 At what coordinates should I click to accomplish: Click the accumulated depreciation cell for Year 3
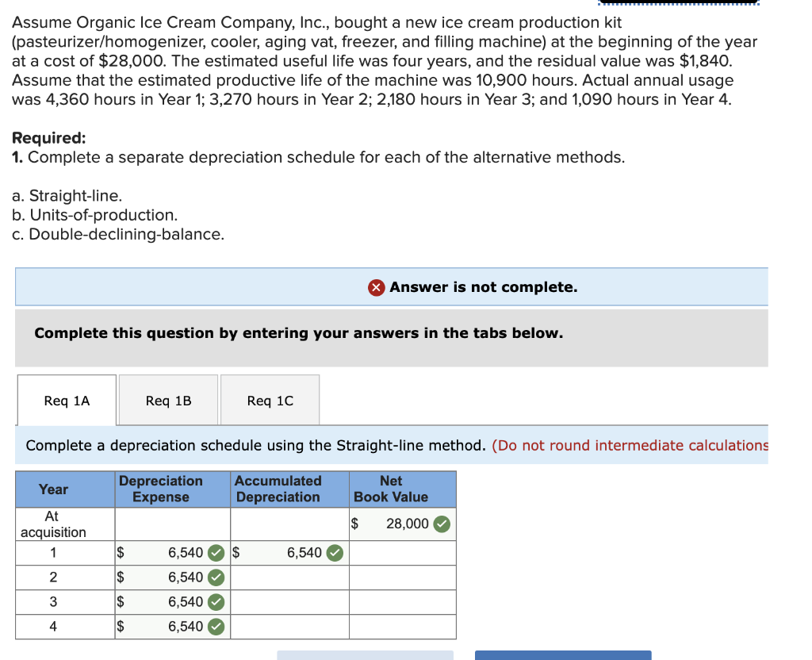(x=289, y=602)
